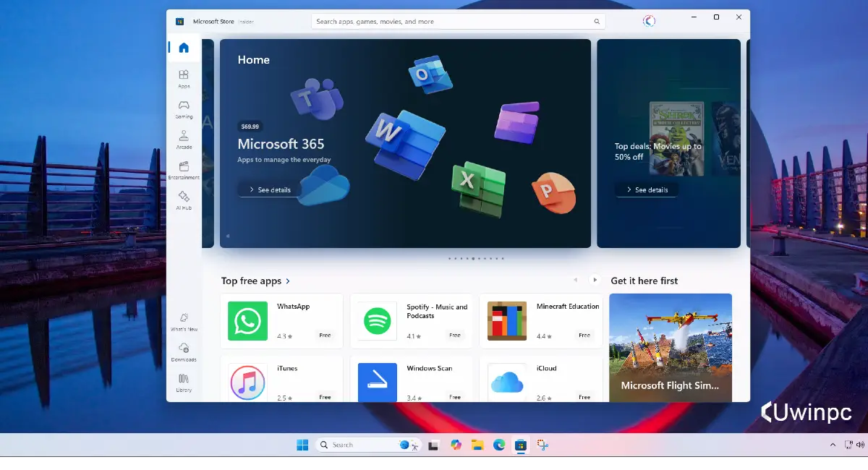Go to the Gaming section
The height and width of the screenshot is (470, 868).
tap(184, 109)
